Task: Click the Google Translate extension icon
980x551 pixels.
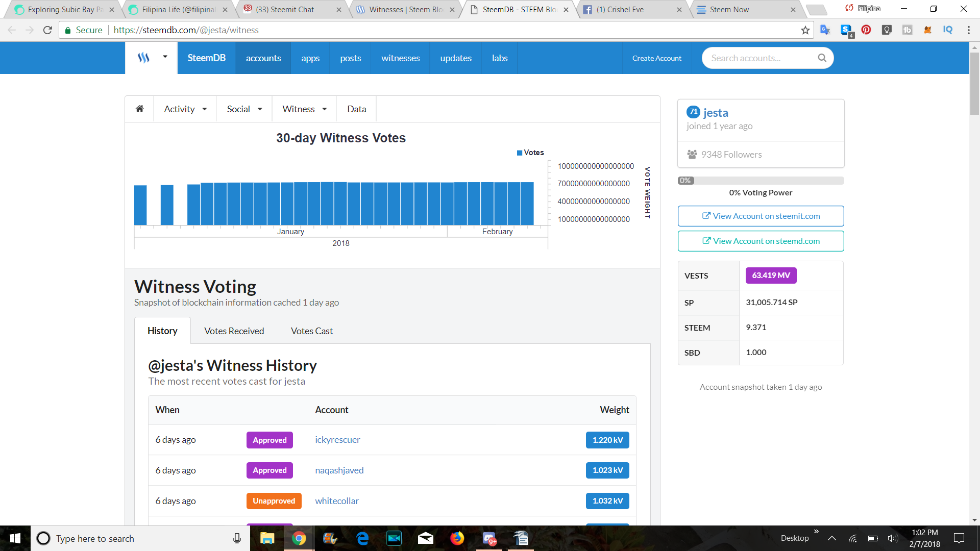Action: (x=825, y=30)
